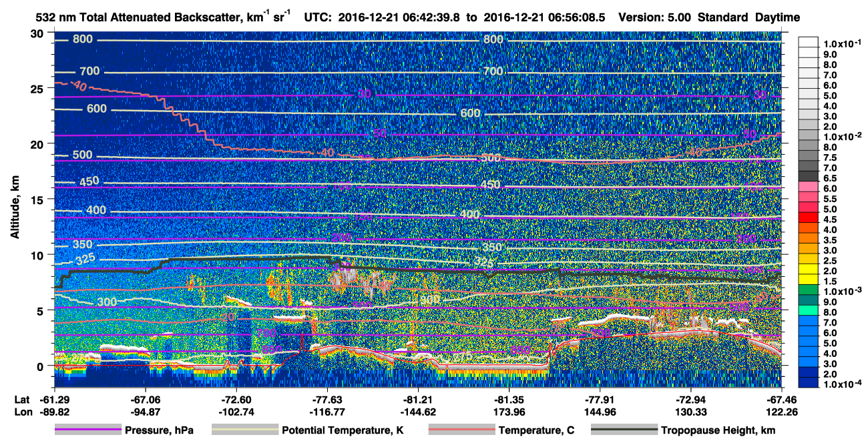Select latitude value -77.91
868x445 pixels.
[600, 400]
